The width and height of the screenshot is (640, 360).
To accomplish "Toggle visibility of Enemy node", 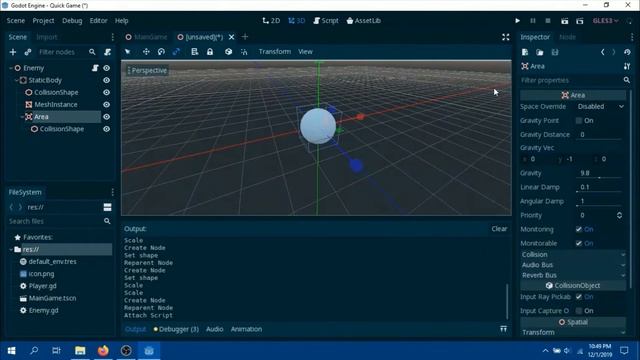I will [107, 68].
